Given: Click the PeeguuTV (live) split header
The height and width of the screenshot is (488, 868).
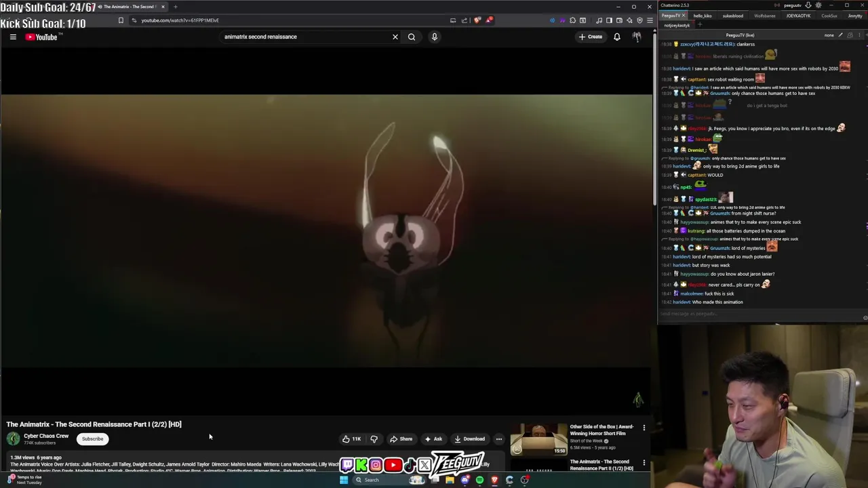Looking at the screenshot, I should pyautogui.click(x=740, y=35).
